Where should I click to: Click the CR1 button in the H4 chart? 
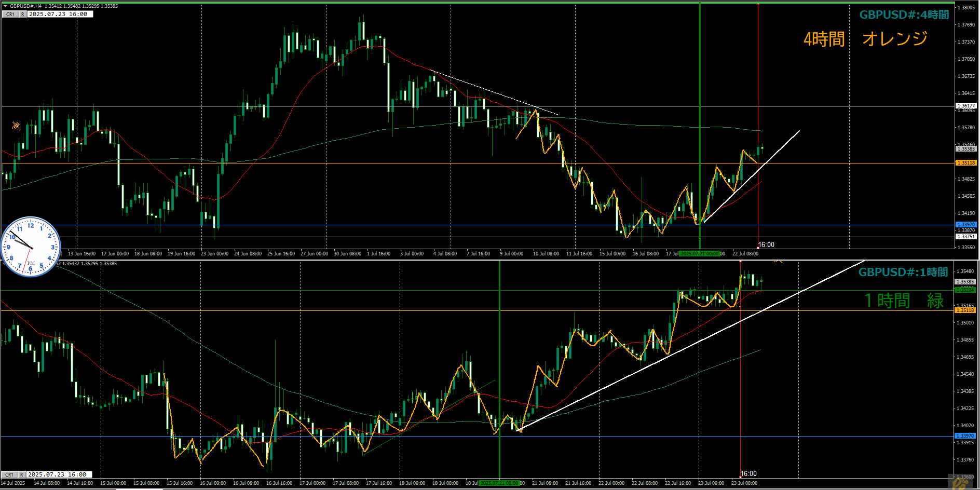(x=10, y=15)
